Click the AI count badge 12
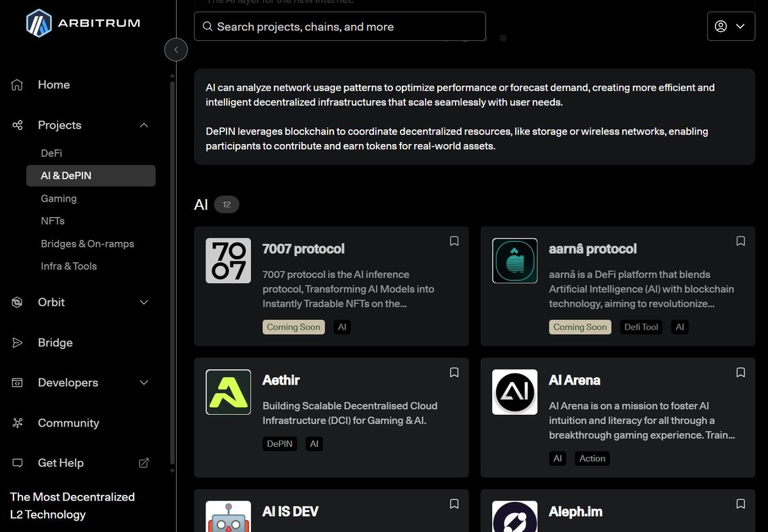 227,205
